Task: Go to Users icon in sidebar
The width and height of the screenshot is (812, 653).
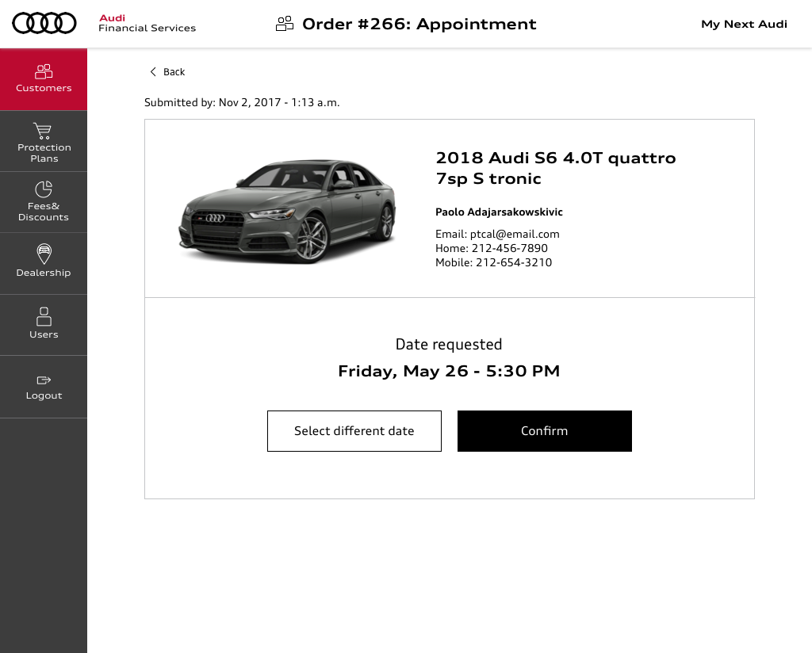Action: pos(44,316)
